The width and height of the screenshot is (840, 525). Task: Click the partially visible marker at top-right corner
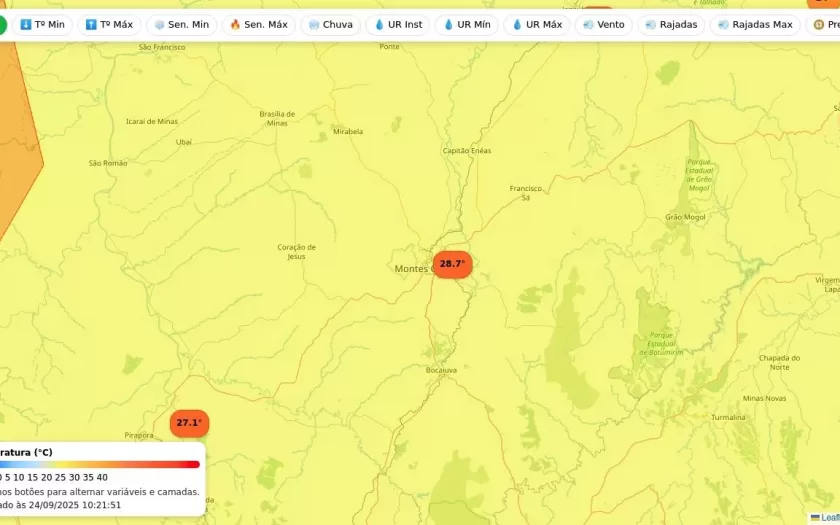pos(826,4)
